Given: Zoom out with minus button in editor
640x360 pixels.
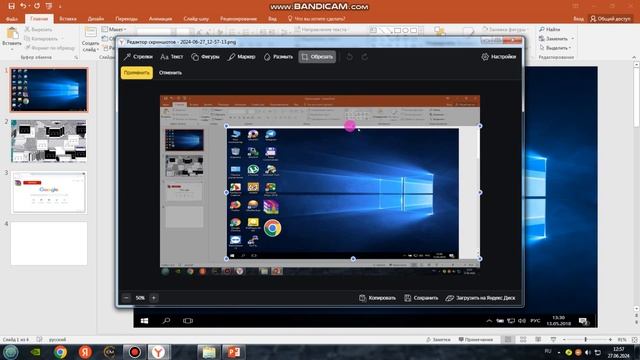Looking at the screenshot, I should click(126, 298).
